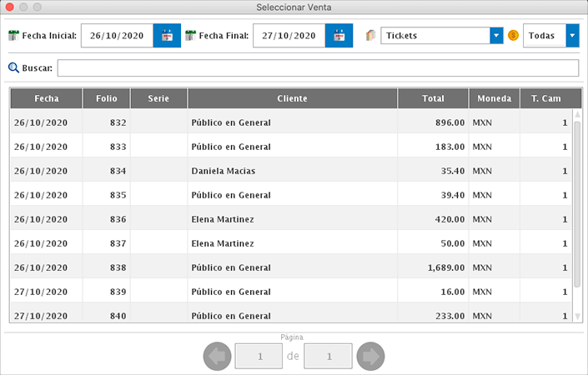Screen dimensions: 588x375
Task: Click the previous page arrow button
Action: tap(217, 357)
